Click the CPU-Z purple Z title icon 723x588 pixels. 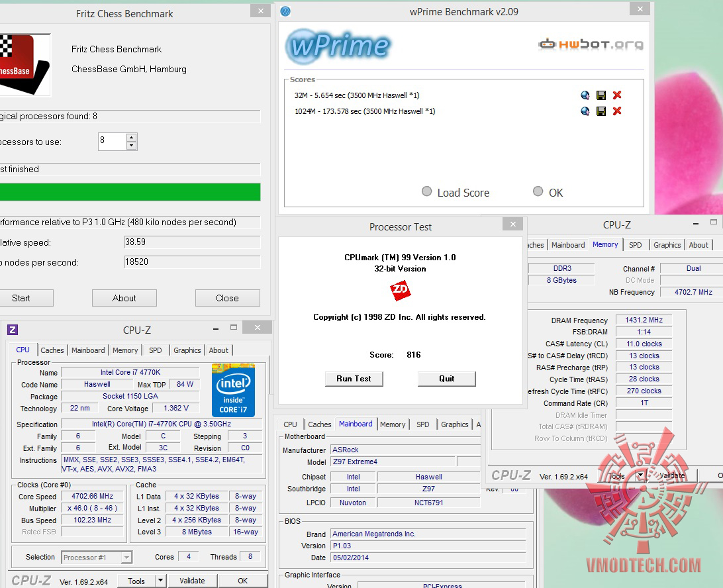[x=13, y=329]
